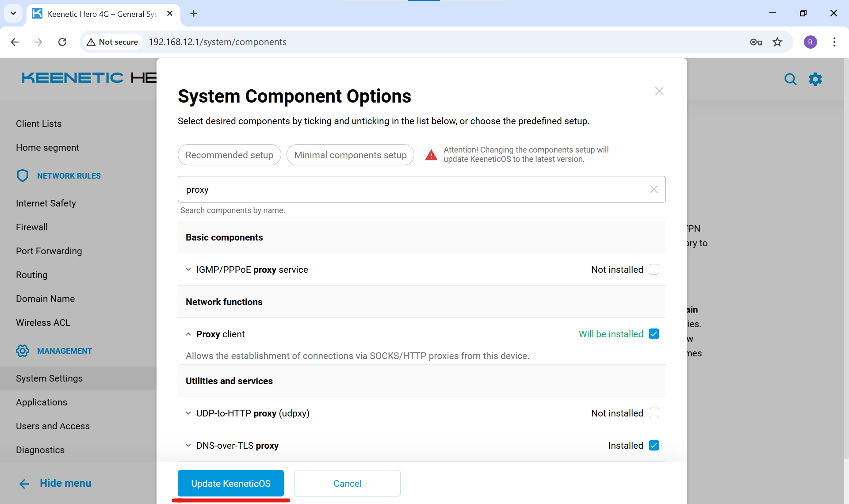Expand the IGMP/PPPoE proxy service description

point(188,269)
